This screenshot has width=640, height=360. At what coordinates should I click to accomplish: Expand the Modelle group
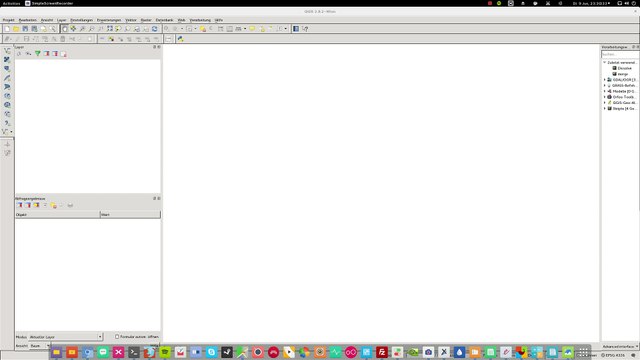click(x=604, y=91)
